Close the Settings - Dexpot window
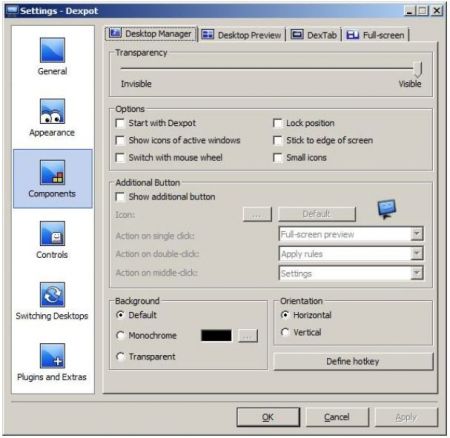Screen dimensions: 450x438 (x=437, y=11)
